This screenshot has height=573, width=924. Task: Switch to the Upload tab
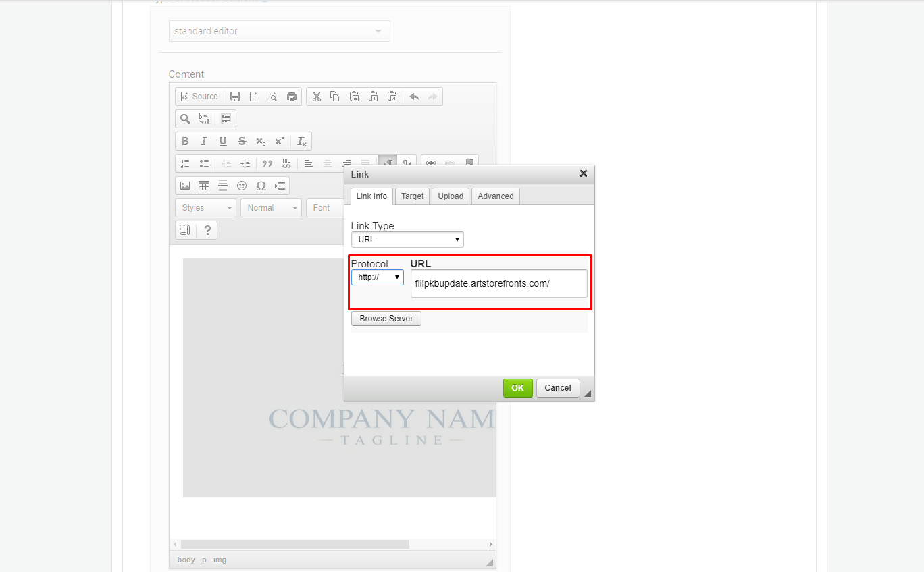click(x=451, y=196)
